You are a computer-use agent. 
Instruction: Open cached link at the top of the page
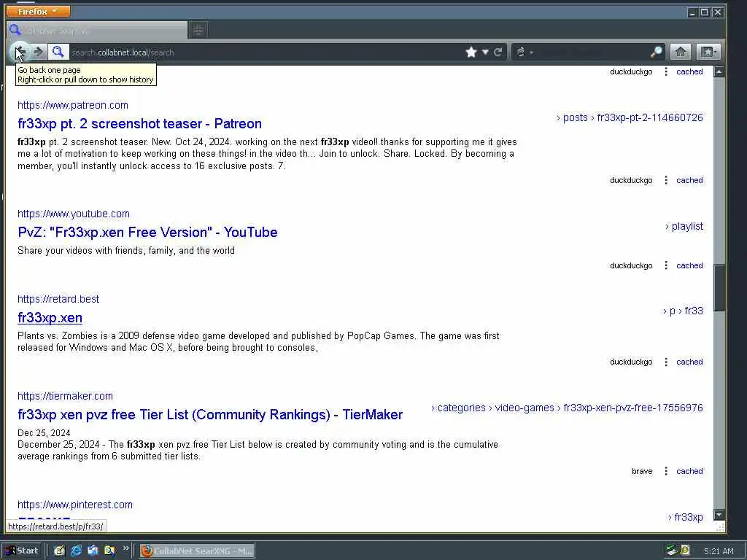(x=689, y=72)
